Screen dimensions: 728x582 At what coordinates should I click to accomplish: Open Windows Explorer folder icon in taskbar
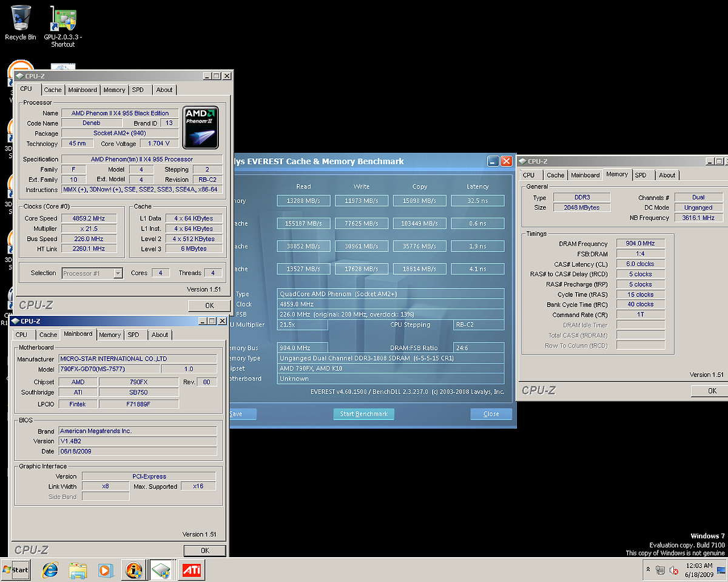click(78, 570)
